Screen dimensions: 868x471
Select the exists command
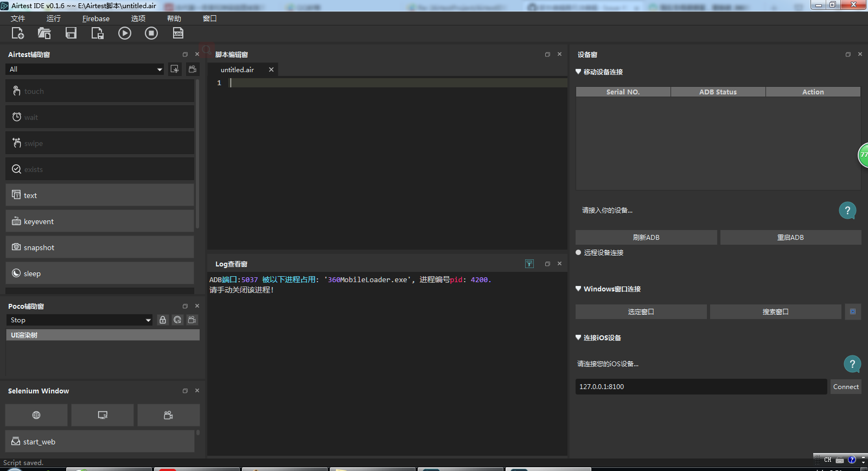[100, 169]
